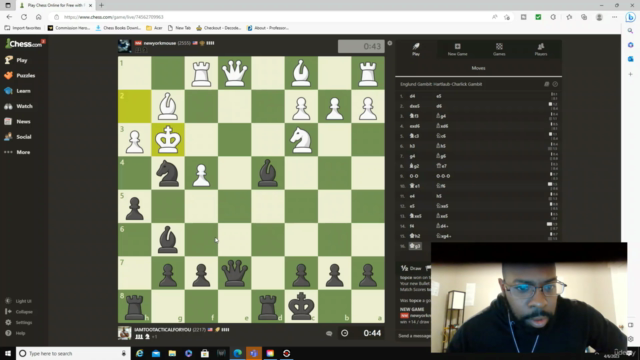Open the Puzzles section in the sidebar
Viewport: 640px width, 360px height.
(x=20, y=76)
